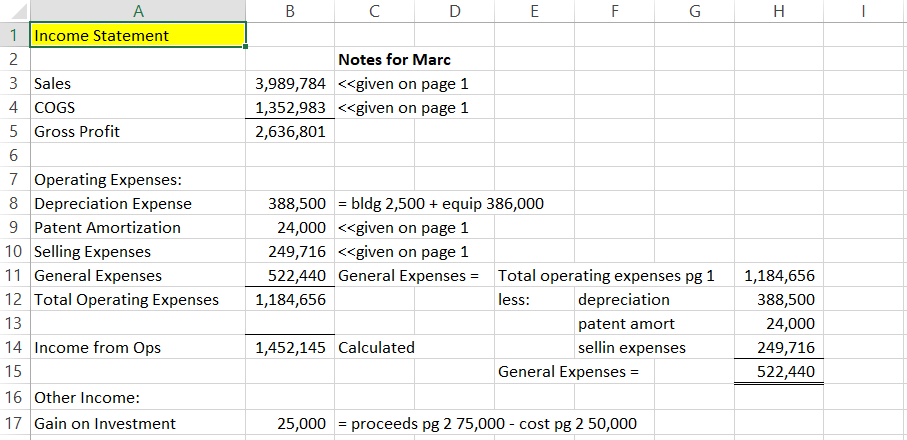The image size is (907, 440).
Task: Select column B header
Action: (289, 11)
